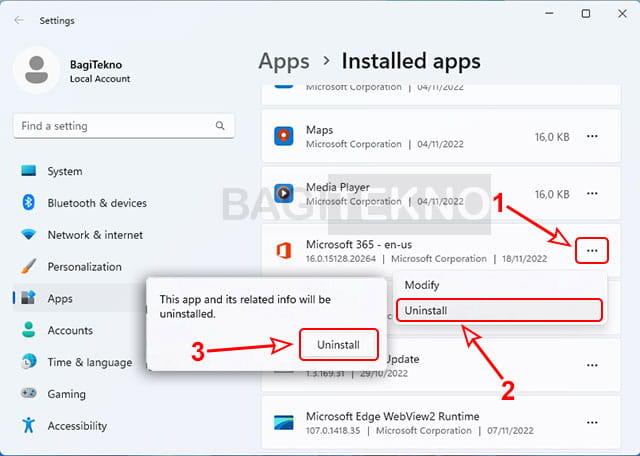Click the search magnifier icon

click(220, 126)
